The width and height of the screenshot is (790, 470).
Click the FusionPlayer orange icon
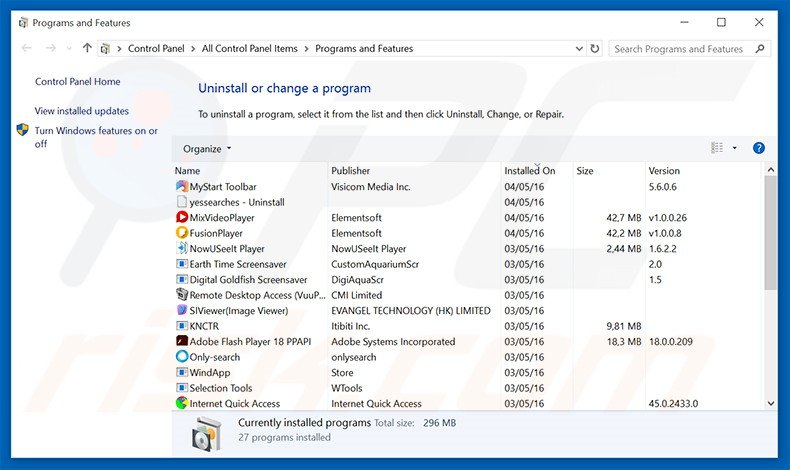coord(181,233)
